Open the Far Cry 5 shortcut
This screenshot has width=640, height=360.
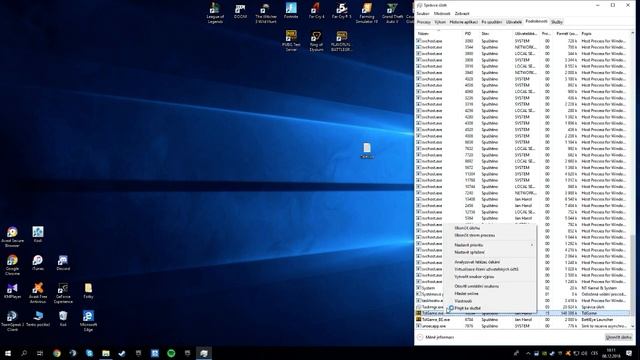[341, 11]
